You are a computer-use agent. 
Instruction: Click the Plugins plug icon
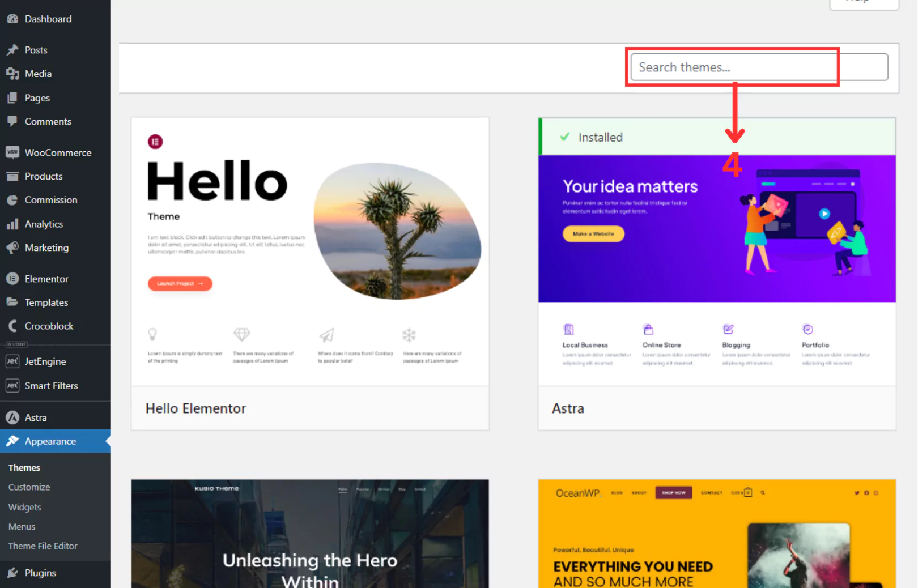point(12,573)
